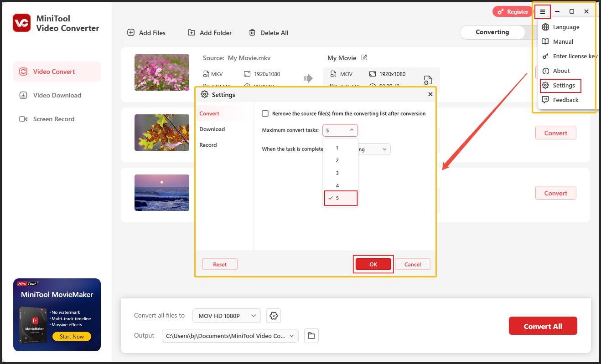Click Start Now in the MovieMaker ad

72,337
